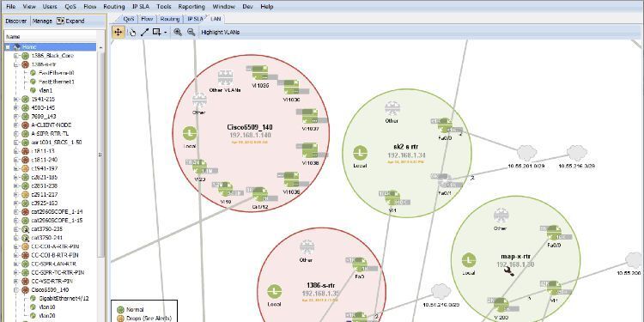Select FastEthernet1 in device tree
Viewport: 644px width, 322px height.
point(57,82)
